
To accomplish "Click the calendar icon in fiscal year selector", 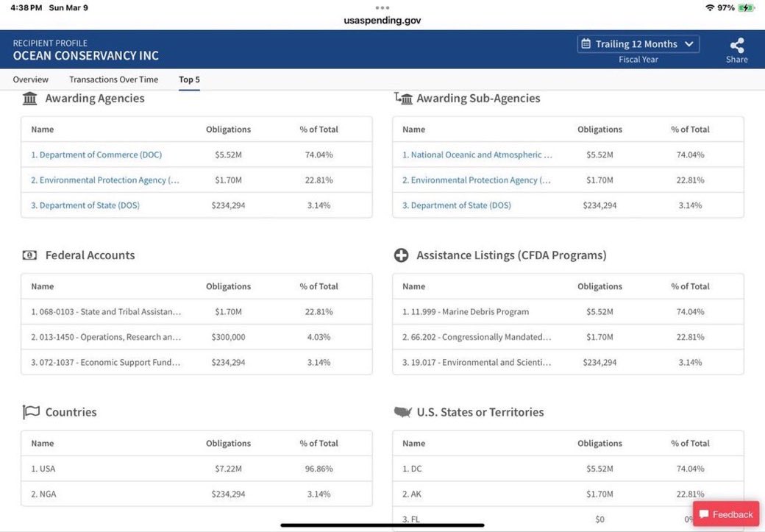I will 586,44.
